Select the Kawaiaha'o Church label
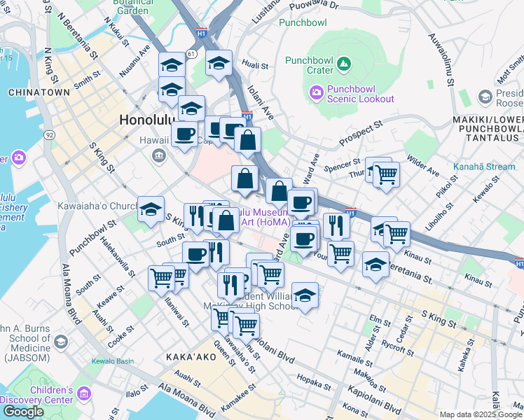The height and width of the screenshot is (420, 524). point(97,206)
